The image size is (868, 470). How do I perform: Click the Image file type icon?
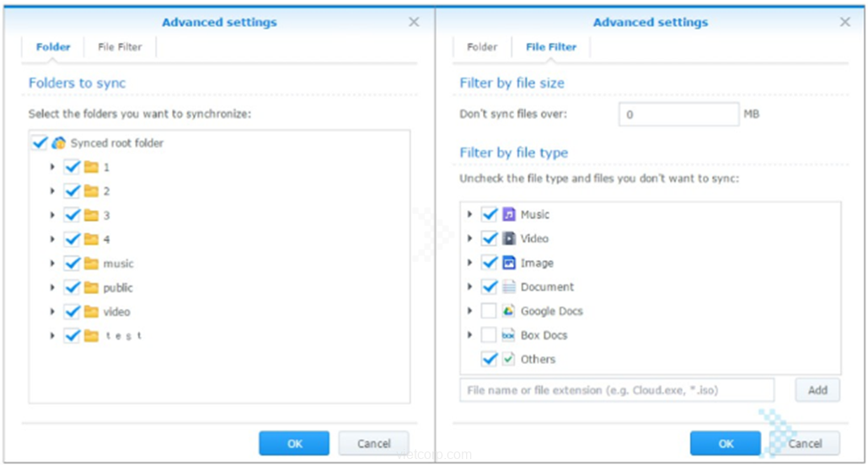point(508,263)
